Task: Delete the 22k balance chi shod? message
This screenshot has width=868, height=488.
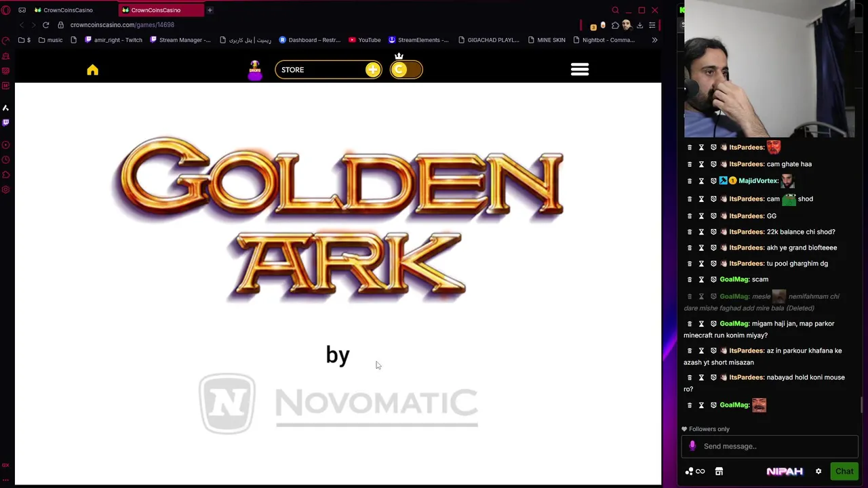Action: pyautogui.click(x=690, y=232)
